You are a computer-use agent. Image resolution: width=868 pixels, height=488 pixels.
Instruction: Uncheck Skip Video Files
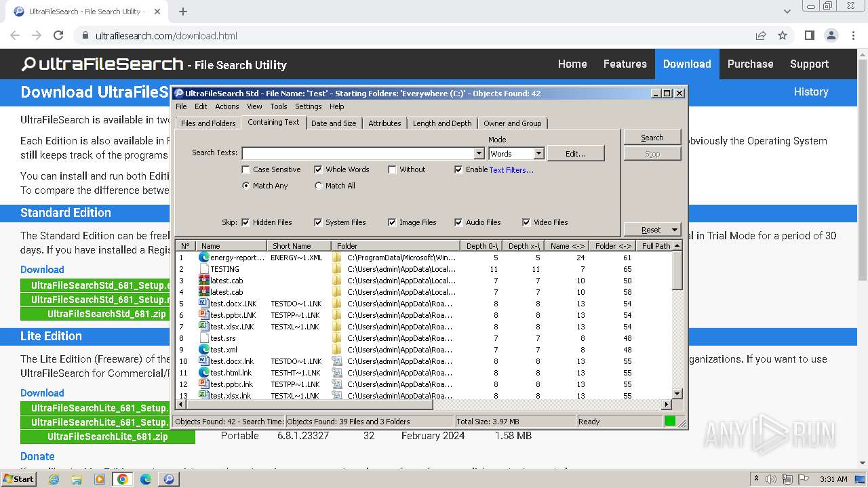tap(526, 222)
